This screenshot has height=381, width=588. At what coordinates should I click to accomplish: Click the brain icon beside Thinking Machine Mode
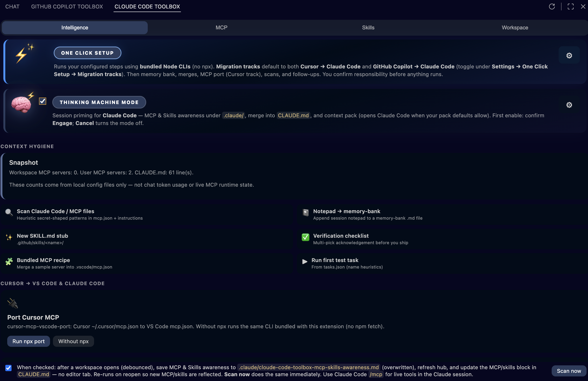click(x=21, y=104)
